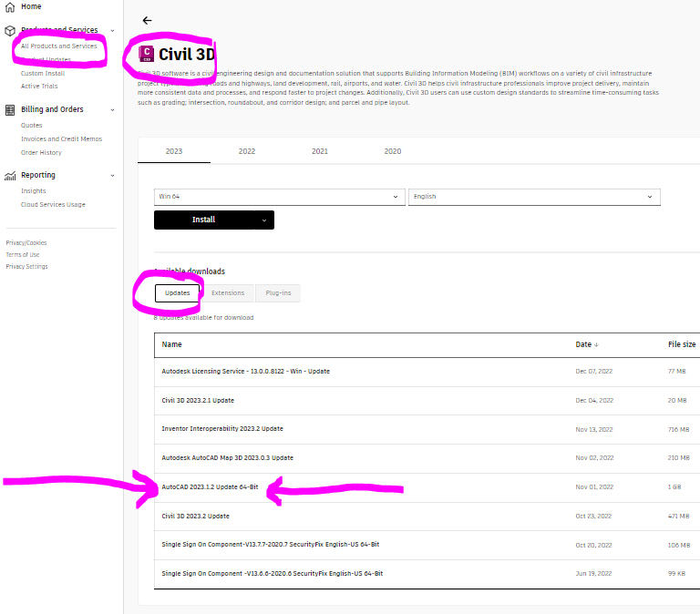Open the Privacy Settings link
The height and width of the screenshot is (614, 700).
coord(26,266)
